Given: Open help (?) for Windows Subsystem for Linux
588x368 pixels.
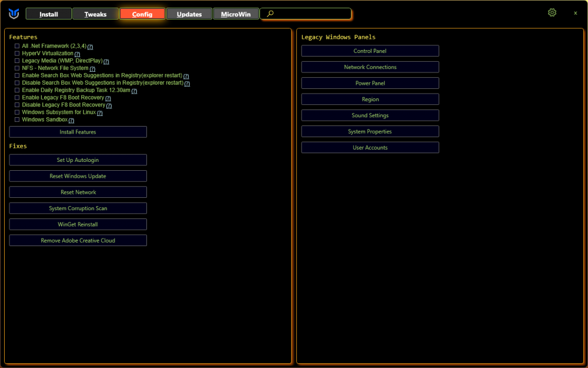Looking at the screenshot, I should (x=100, y=112).
